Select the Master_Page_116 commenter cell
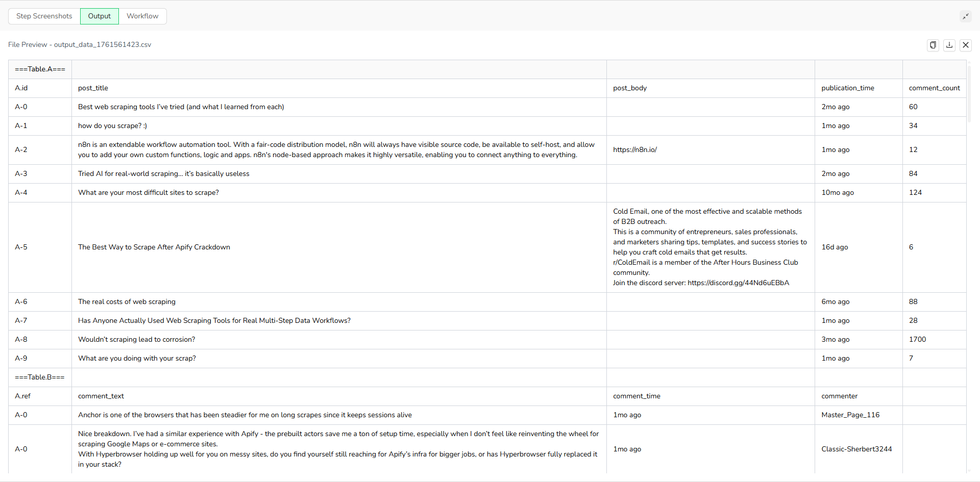This screenshot has height=482, width=980. pyautogui.click(x=850, y=415)
